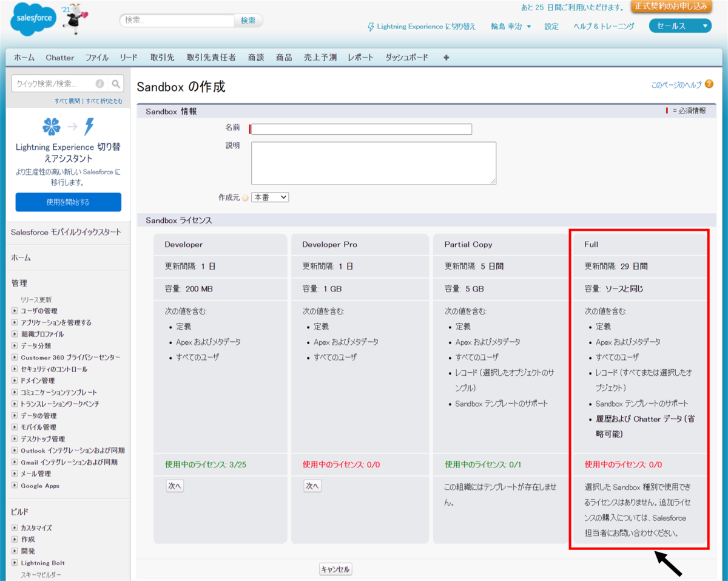The height and width of the screenshot is (581, 728).
Task: Open スキーマビルダー in sidebar
Action: coord(41,574)
